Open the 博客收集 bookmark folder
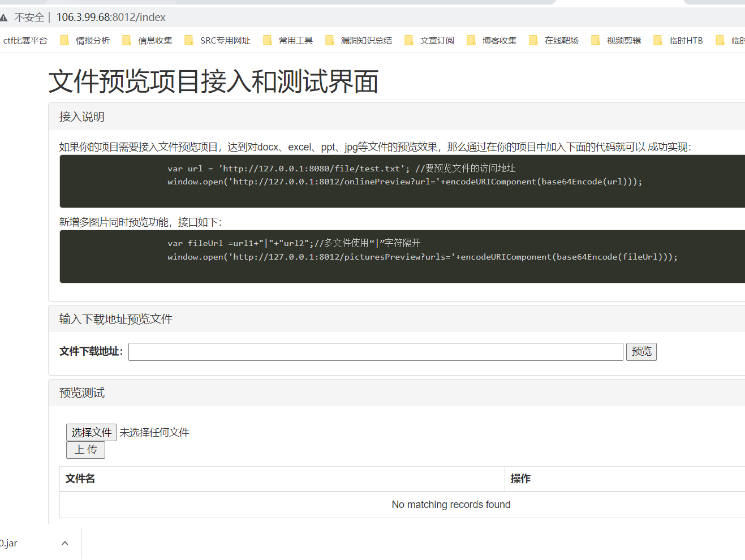The height and width of the screenshot is (560, 745). point(492,41)
